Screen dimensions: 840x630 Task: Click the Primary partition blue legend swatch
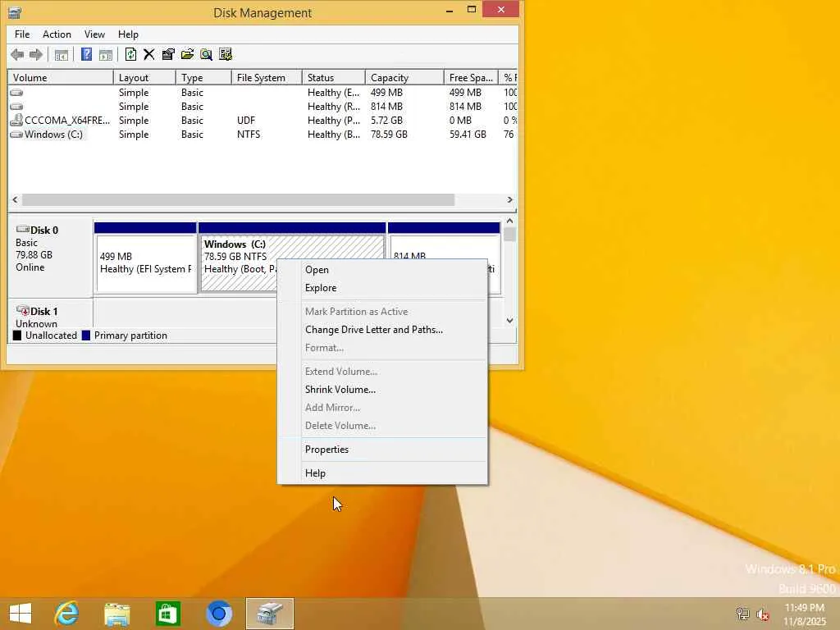coord(86,336)
